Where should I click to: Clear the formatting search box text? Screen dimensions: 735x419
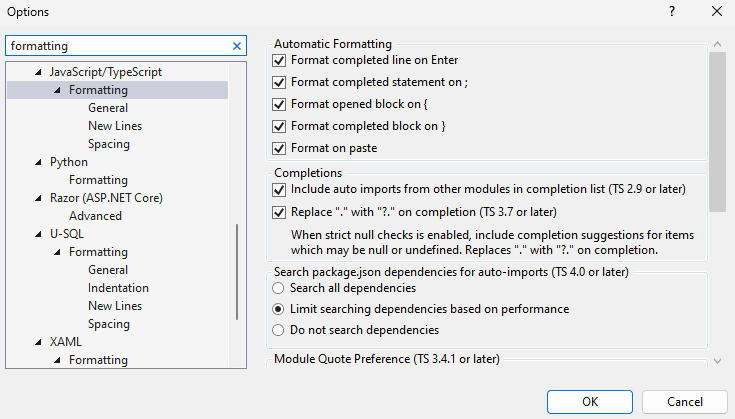pos(237,46)
